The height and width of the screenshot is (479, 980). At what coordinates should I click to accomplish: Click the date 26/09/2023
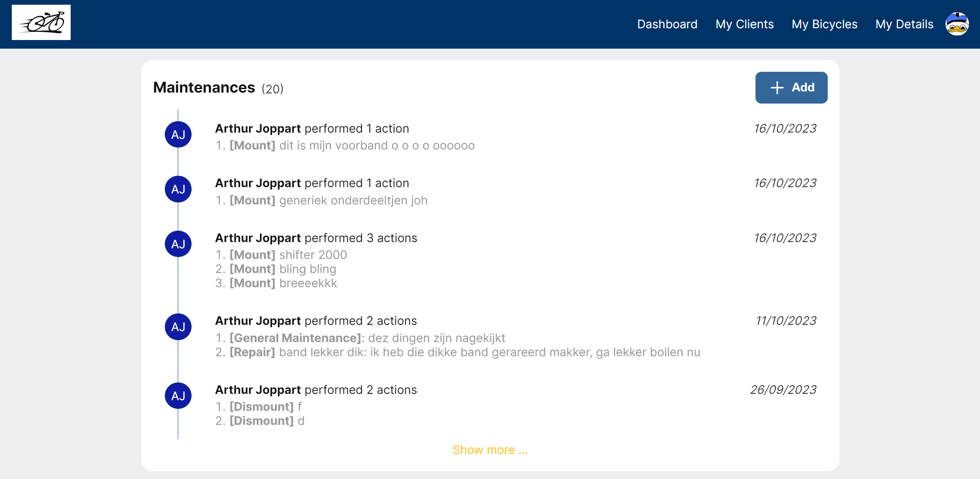click(783, 390)
